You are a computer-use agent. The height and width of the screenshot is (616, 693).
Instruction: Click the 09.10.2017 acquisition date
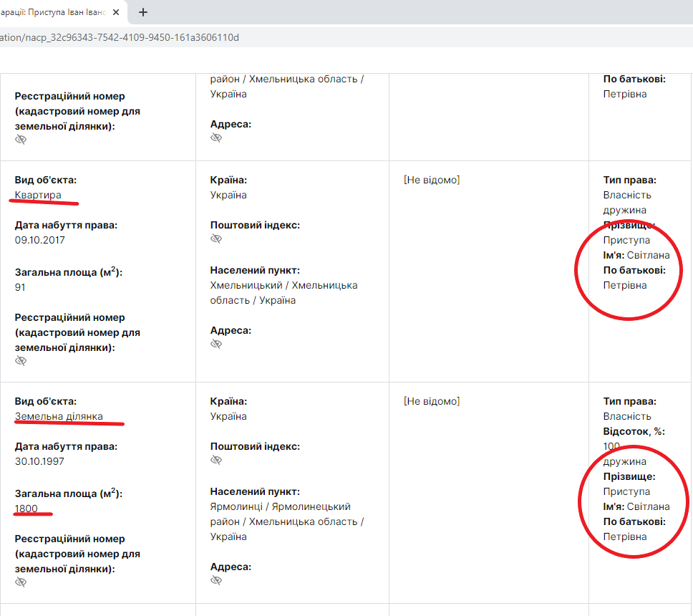pyautogui.click(x=39, y=240)
